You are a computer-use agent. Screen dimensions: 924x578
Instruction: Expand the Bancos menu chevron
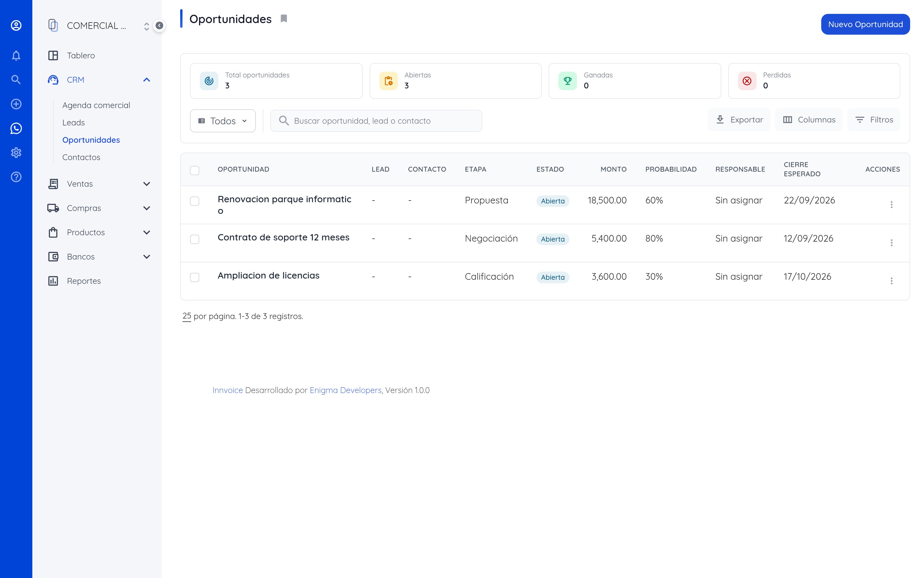(147, 257)
